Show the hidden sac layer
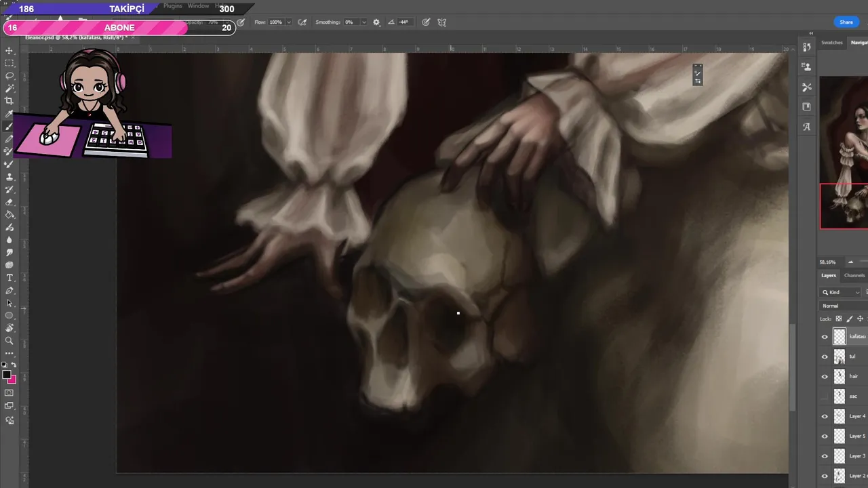Screen dimensions: 868x488 coord(825,396)
